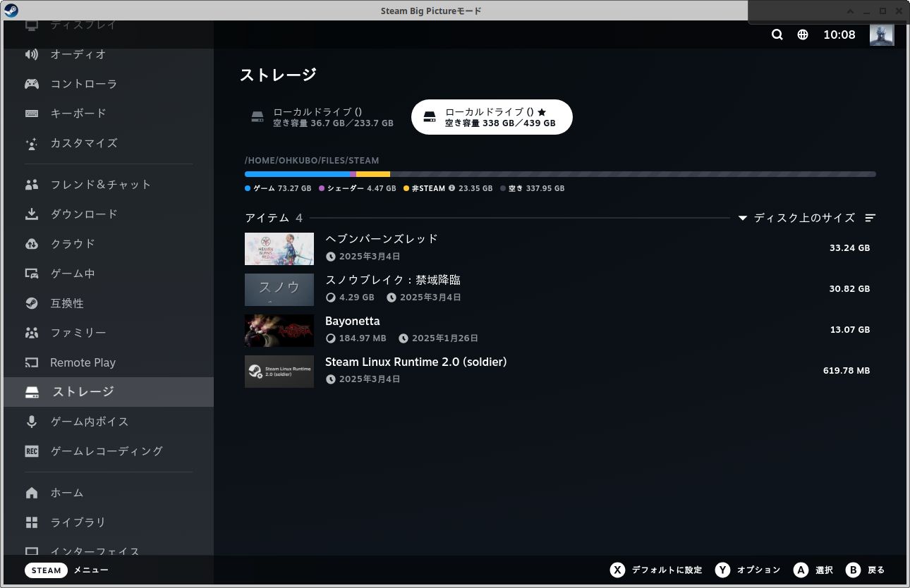Open the オーディオ settings icon

[31, 54]
